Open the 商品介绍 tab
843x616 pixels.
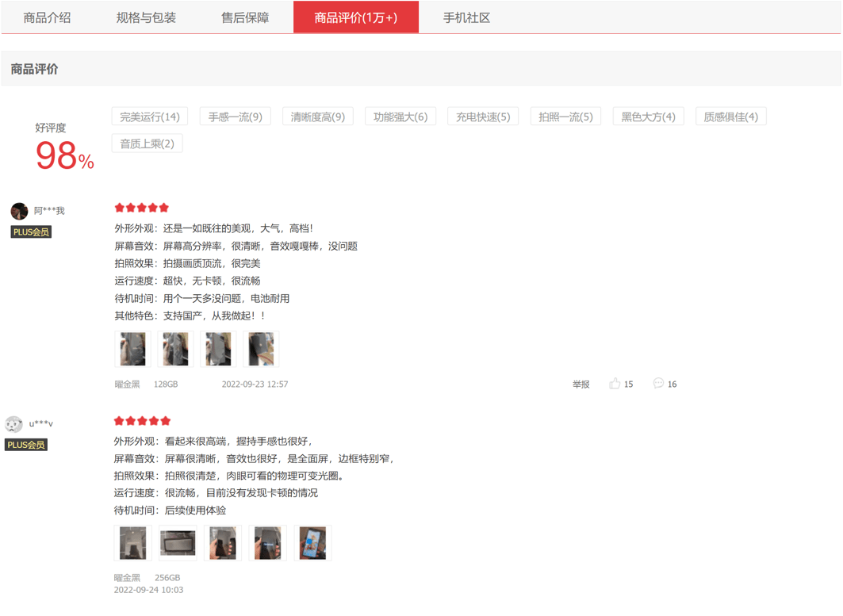point(48,17)
